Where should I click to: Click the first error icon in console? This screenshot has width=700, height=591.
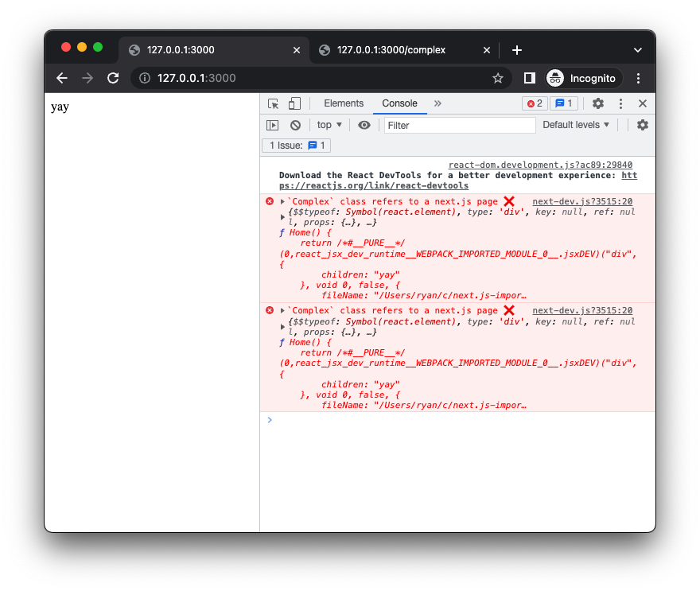[270, 201]
